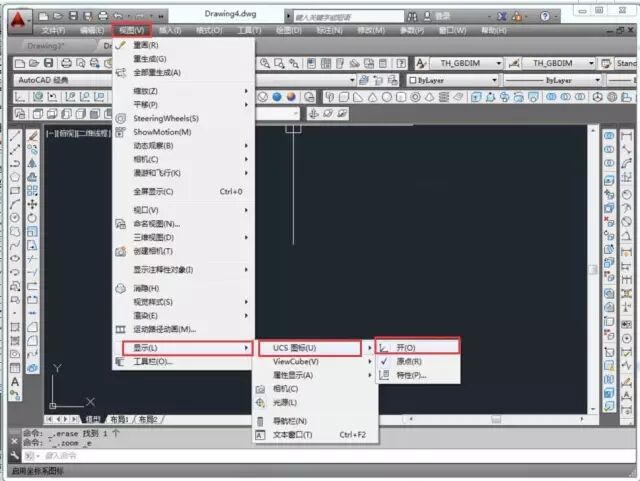This screenshot has height=481, width=640.
Task: Click vertical scrollbar down arrow of drawing area
Action: tap(593, 409)
